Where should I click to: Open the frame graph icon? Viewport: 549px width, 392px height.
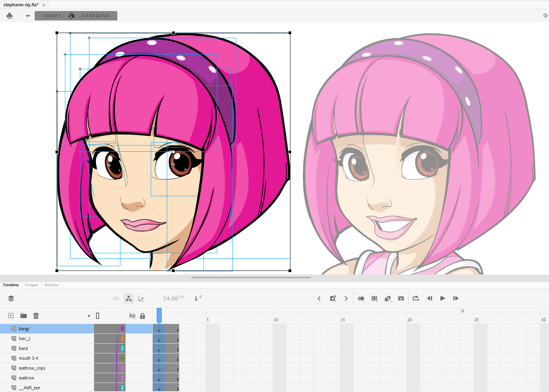pyautogui.click(x=141, y=299)
